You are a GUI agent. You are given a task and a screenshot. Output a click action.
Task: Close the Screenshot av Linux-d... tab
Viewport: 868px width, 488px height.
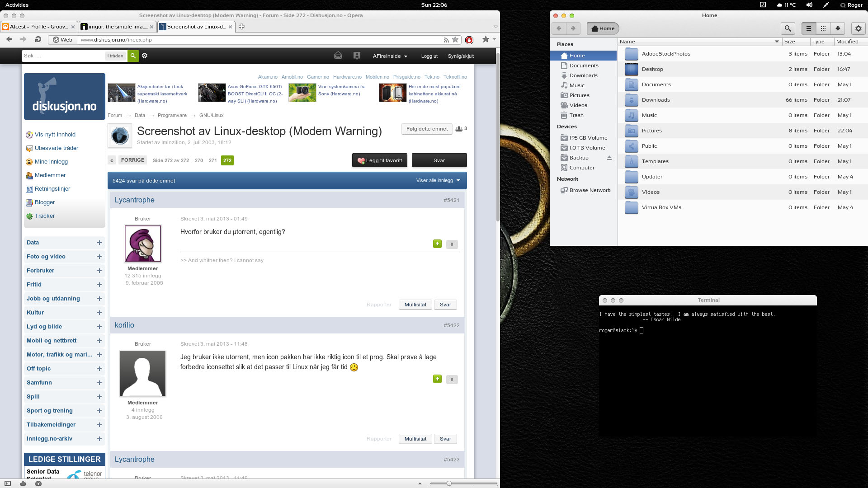point(231,27)
